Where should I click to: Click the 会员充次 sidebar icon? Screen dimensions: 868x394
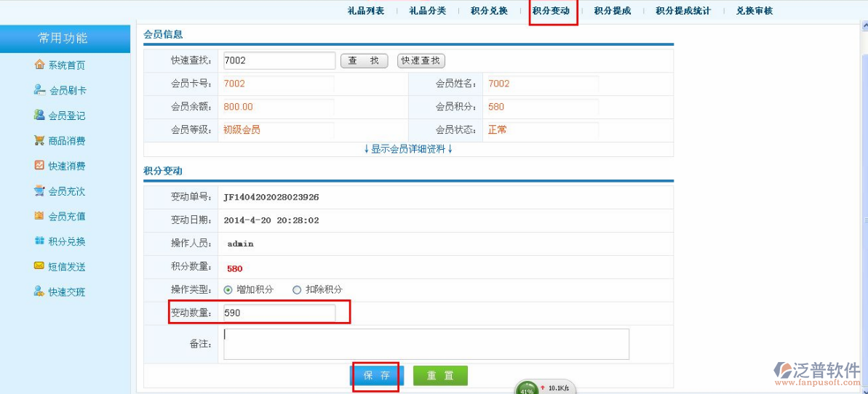(x=39, y=191)
